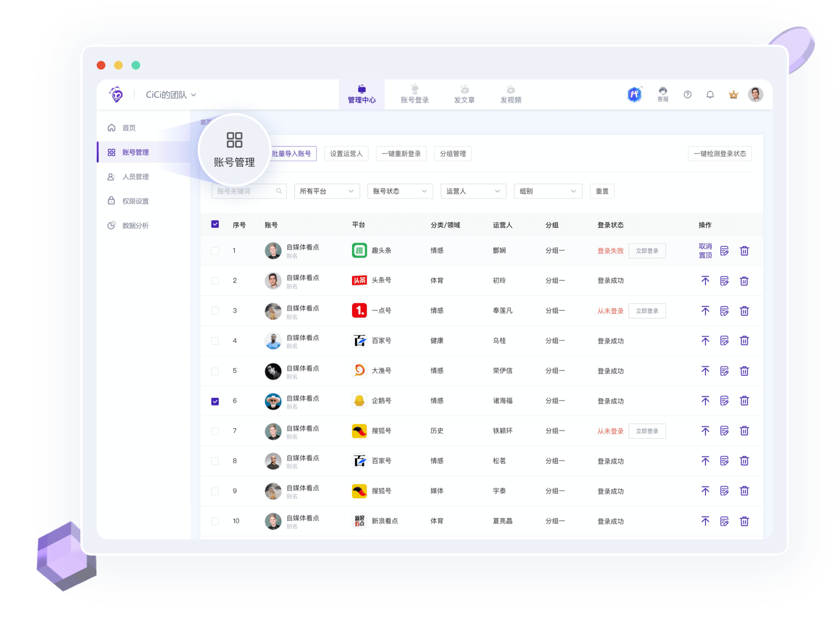Switch to the 发文章 tab
This screenshot has width=840, height=623.
click(464, 95)
